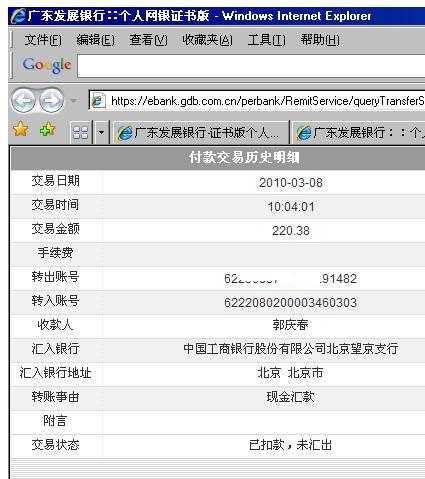This screenshot has height=479, width=425.
Task: Open the Quick Tabs grid icon
Action: [80, 133]
